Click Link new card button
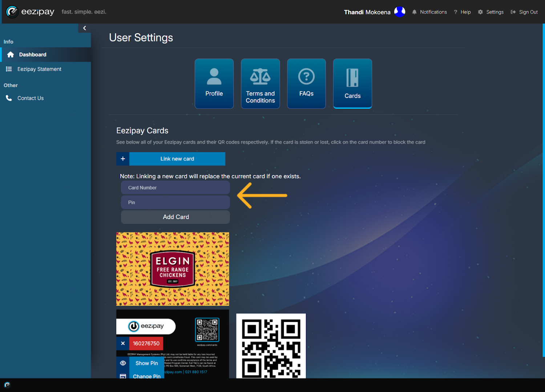Viewport: 545px width, 392px height. click(177, 159)
